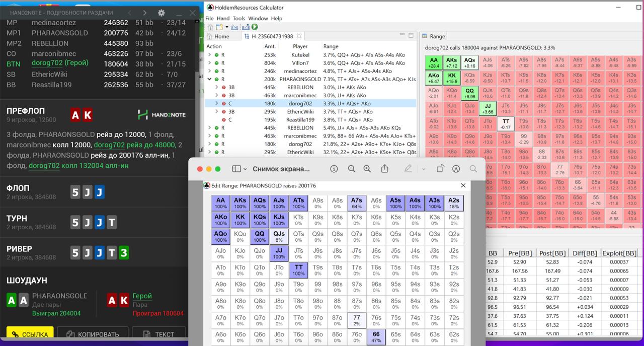644x346 pixels.
Task: Open the Hand menu in HoldemResources Calculator
Action: click(x=223, y=18)
